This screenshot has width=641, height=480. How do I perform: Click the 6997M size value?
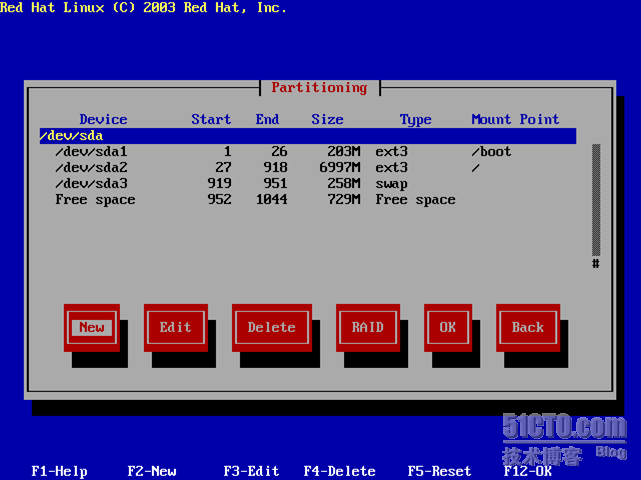(340, 168)
